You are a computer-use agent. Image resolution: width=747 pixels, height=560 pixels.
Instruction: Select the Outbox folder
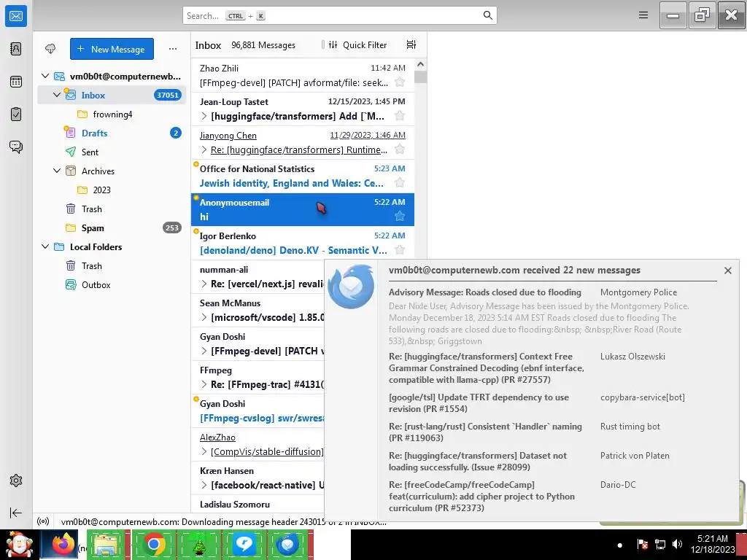[x=112, y=285]
